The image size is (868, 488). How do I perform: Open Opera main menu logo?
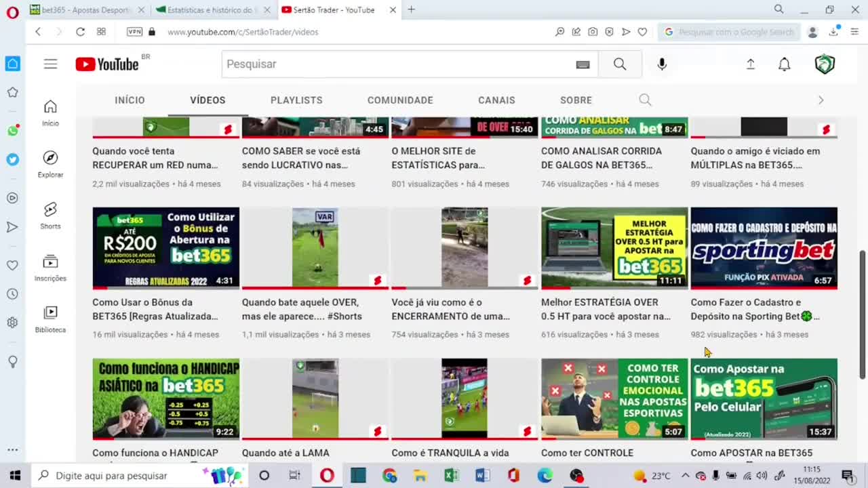point(12,12)
